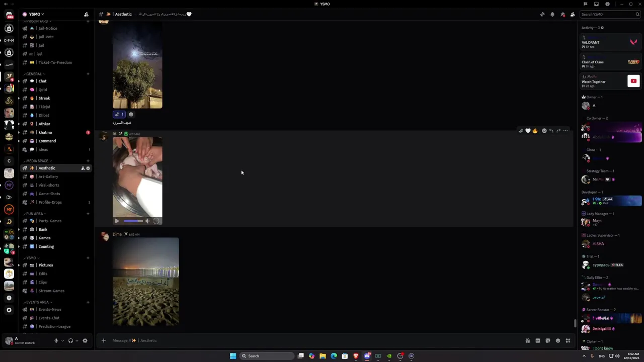Add fire reaction to hovered message
Image resolution: width=644 pixels, height=362 pixels.
pyautogui.click(x=535, y=131)
